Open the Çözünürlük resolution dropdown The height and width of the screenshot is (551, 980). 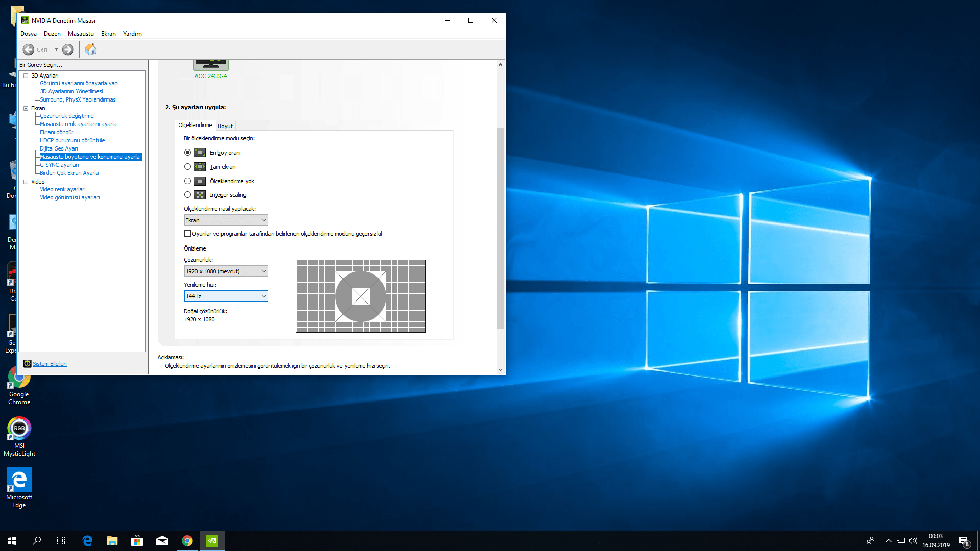click(226, 271)
